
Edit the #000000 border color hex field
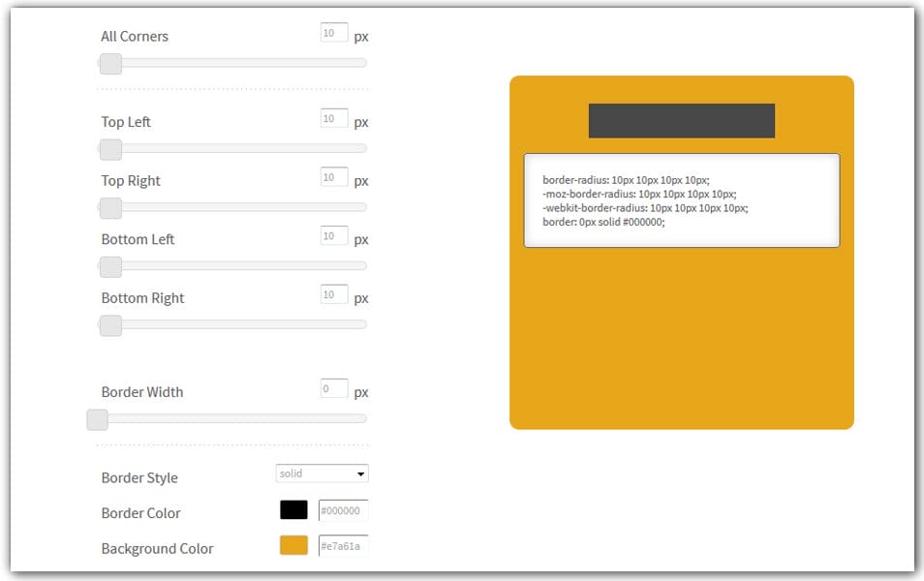[341, 509]
